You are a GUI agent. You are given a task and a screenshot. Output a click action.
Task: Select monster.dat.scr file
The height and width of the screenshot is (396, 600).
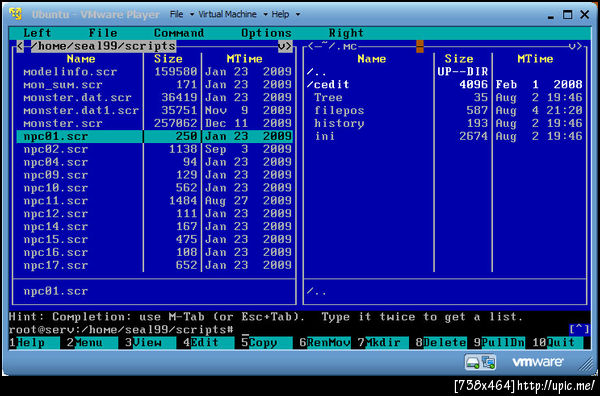point(155,98)
